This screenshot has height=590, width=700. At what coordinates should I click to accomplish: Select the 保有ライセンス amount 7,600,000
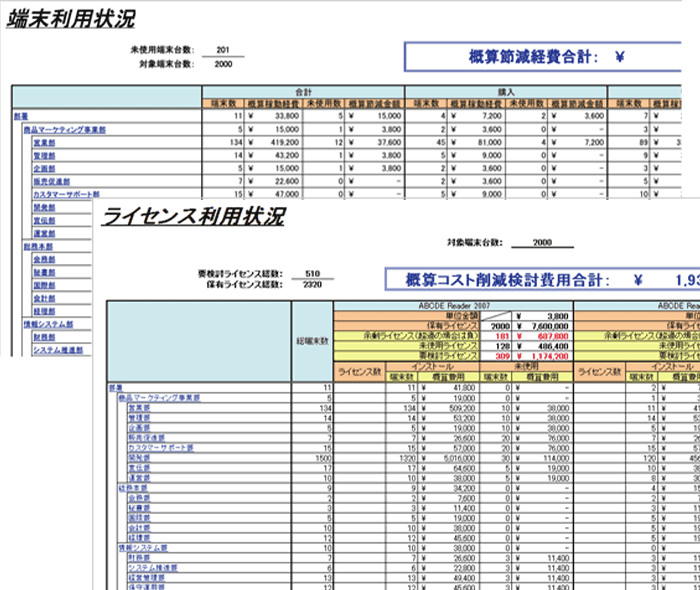pos(542,326)
